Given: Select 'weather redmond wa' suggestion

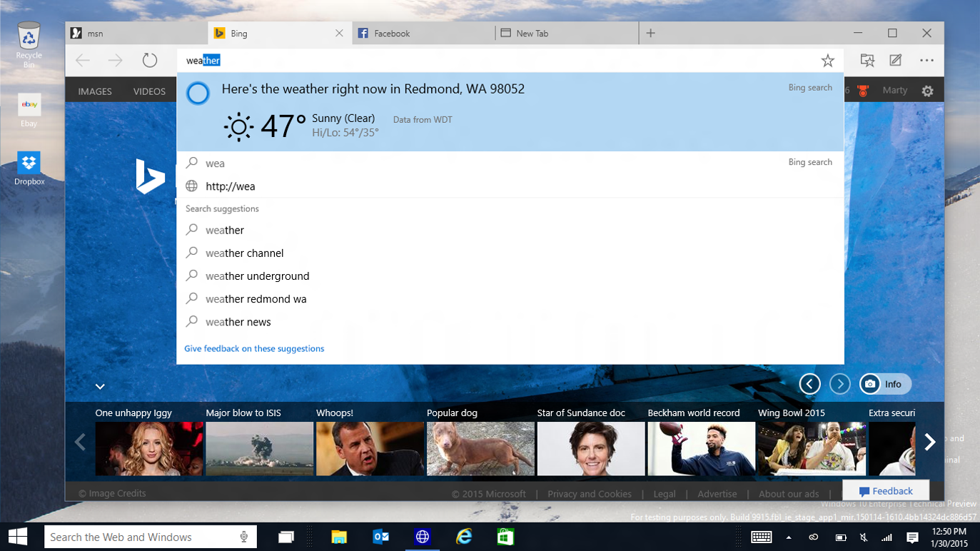Looking at the screenshot, I should [510, 298].
